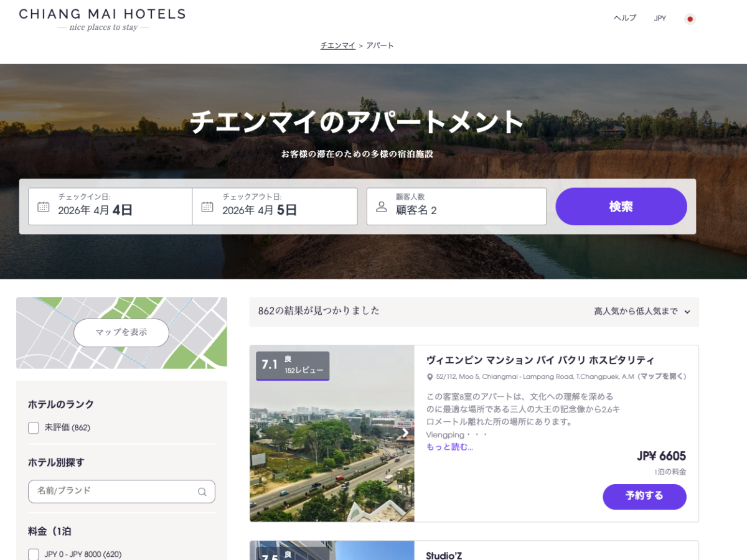Go to チェンマイ breadcrumb link
The image size is (747, 560).
click(x=337, y=45)
